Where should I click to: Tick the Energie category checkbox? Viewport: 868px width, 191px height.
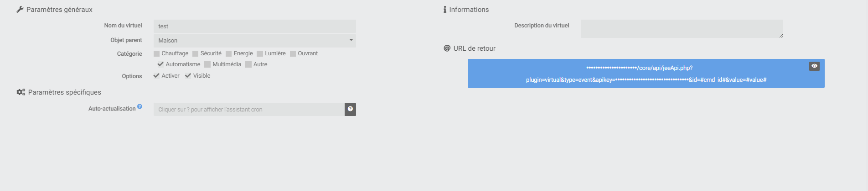tap(229, 54)
